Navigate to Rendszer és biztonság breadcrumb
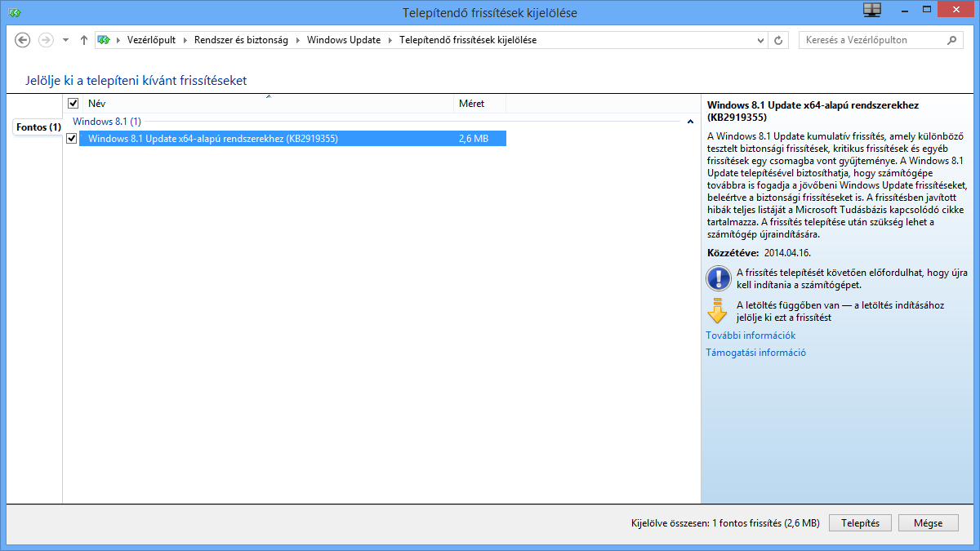Viewport: 980px width, 551px height. tap(241, 40)
